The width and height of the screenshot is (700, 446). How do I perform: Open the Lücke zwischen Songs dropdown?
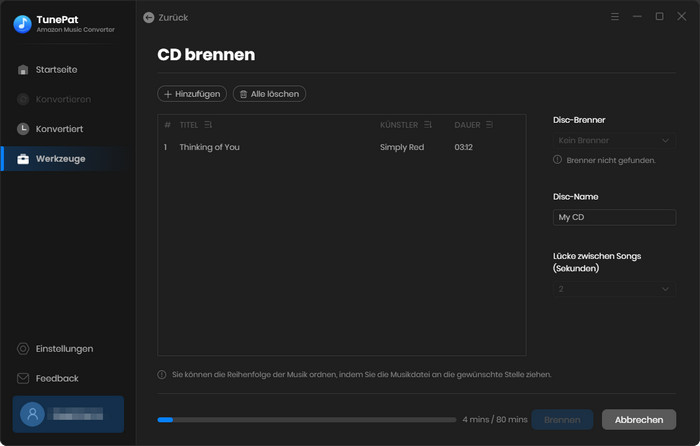tap(614, 289)
